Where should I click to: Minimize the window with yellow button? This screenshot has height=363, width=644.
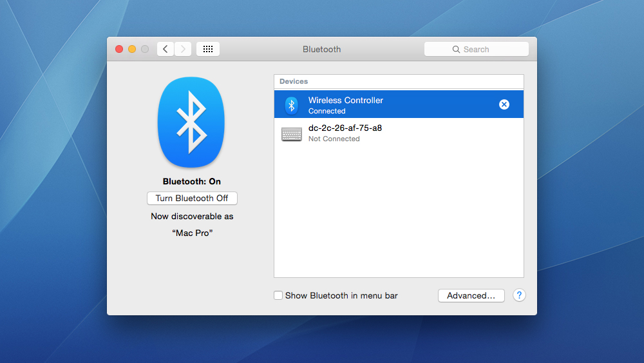pos(132,49)
